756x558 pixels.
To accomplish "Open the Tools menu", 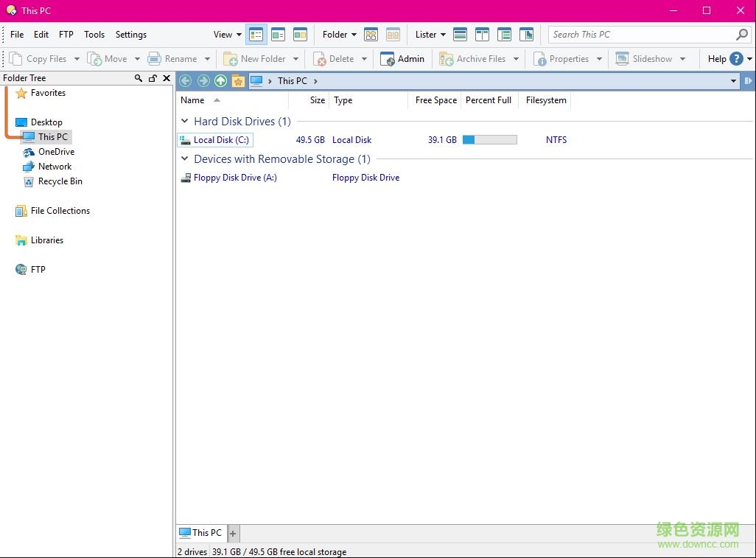I will click(94, 34).
